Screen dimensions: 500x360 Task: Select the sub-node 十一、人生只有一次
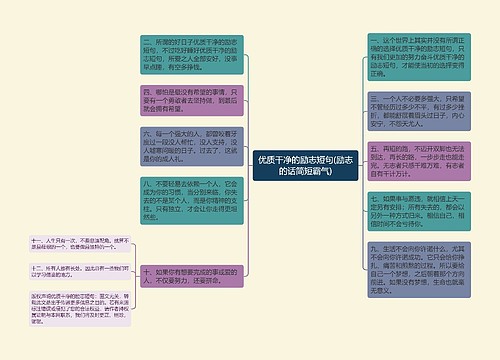click(80, 244)
